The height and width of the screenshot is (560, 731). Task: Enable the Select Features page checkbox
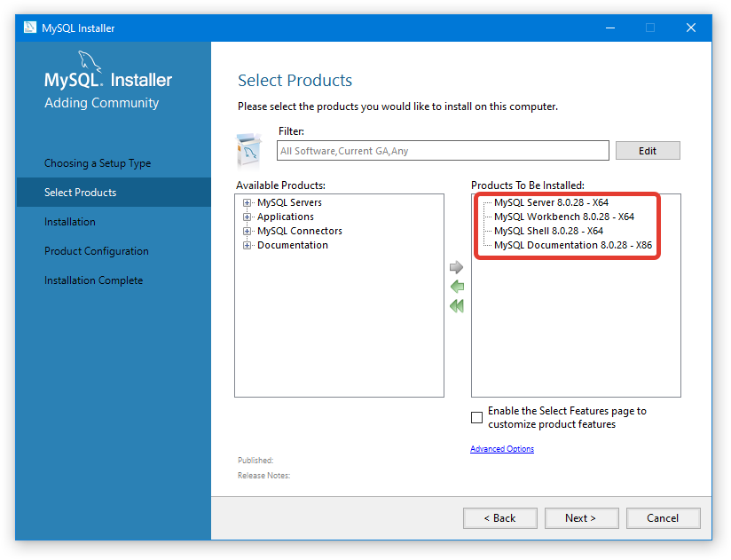coord(477,417)
